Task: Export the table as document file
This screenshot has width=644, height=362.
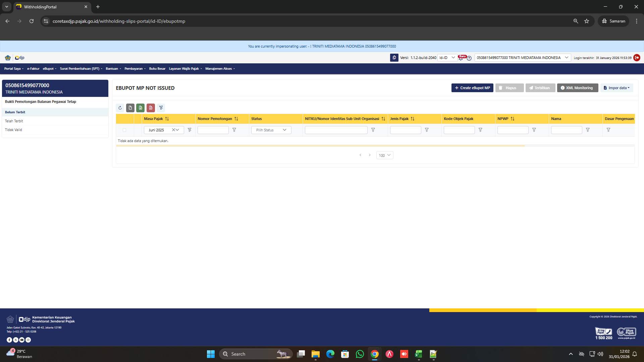Action: [x=130, y=108]
